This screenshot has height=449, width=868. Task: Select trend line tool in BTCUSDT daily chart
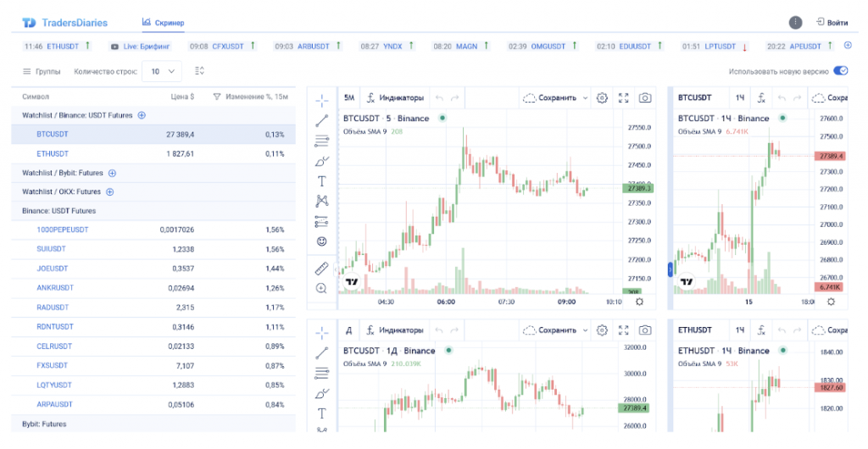[321, 352]
